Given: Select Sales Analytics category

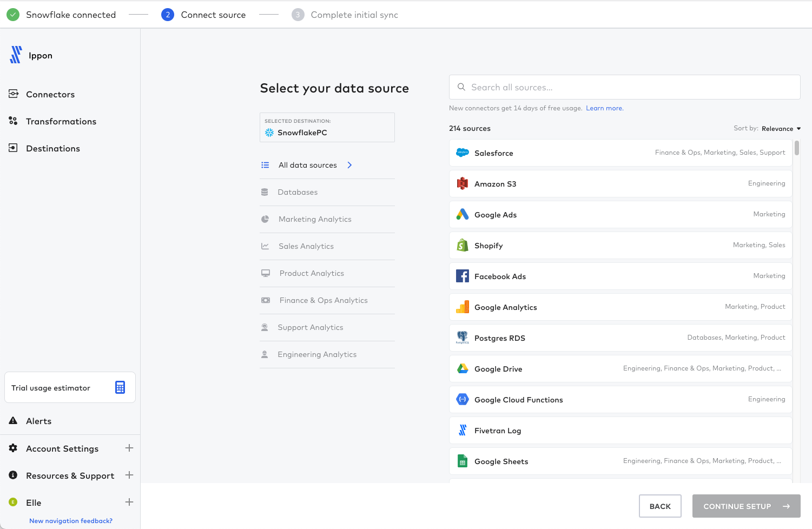Looking at the screenshot, I should 327,246.
